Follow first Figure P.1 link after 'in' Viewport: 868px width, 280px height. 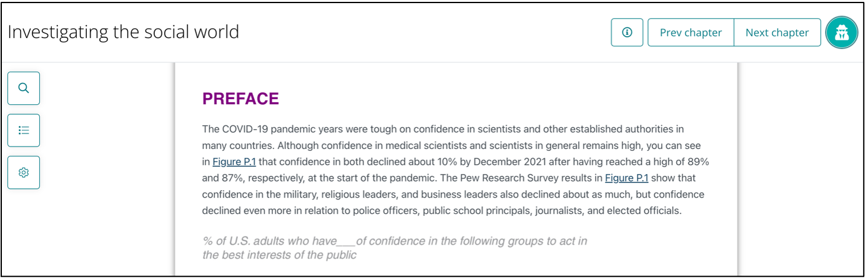[234, 162]
